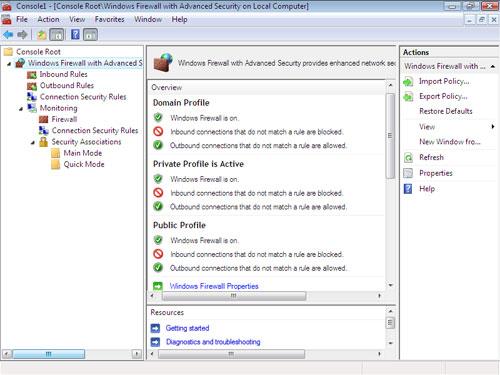
Task: Click the Overview pane scroll down arrow
Action: [390, 285]
